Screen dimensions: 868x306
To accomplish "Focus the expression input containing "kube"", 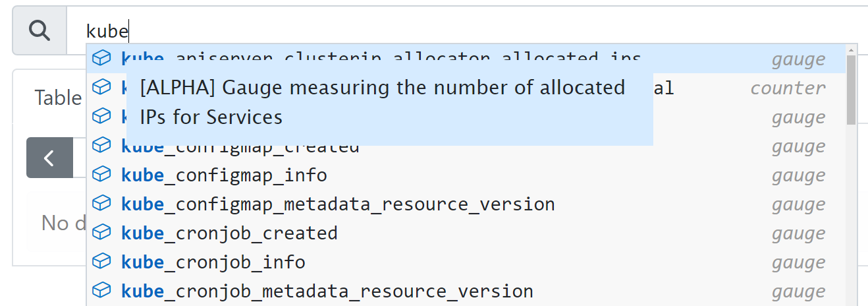I will pyautogui.click(x=461, y=30).
